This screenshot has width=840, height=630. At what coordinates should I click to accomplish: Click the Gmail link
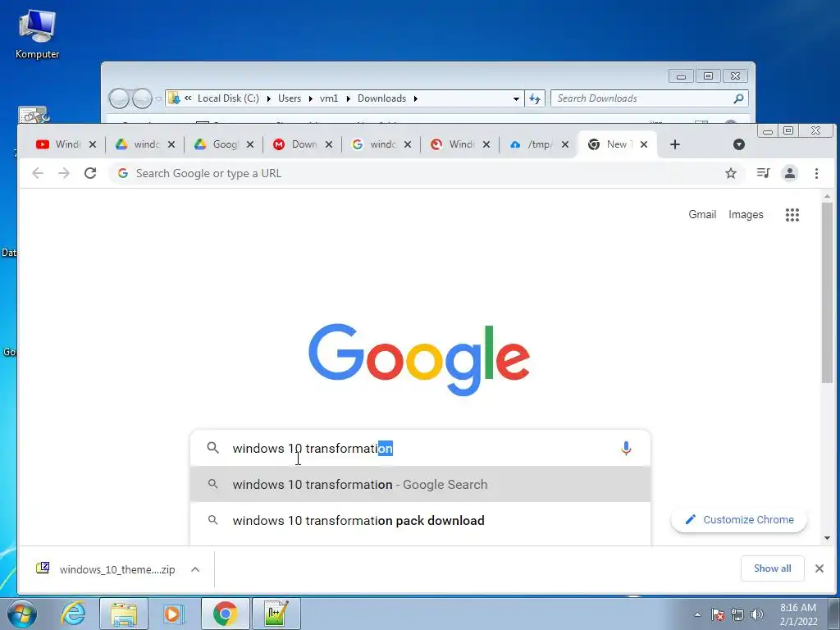702,214
